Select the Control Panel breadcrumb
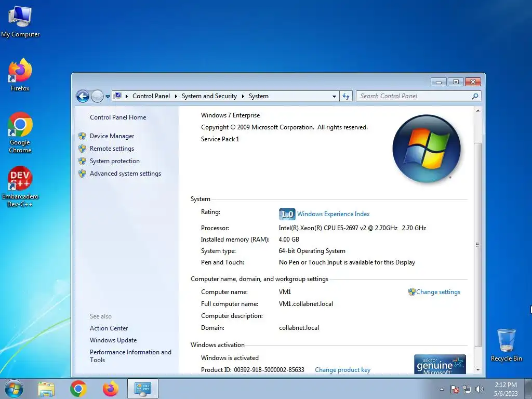The image size is (532, 399). pos(151,96)
